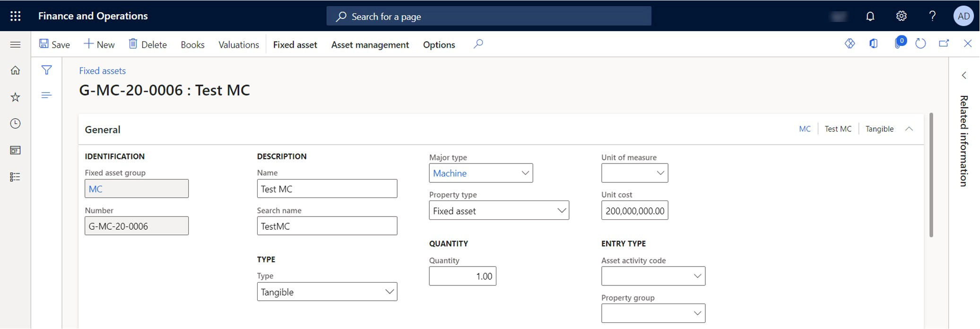Image resolution: width=980 pixels, height=329 pixels.
Task: Open Recent items clock icon
Action: click(15, 123)
